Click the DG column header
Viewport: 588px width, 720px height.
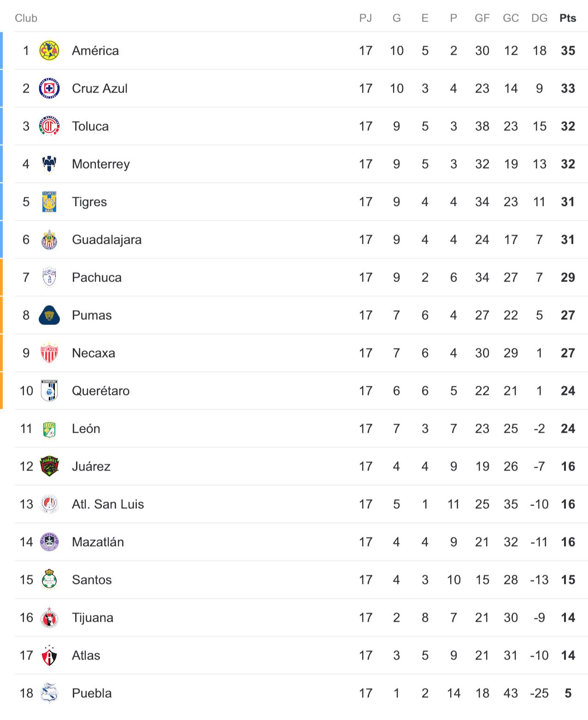pyautogui.click(x=539, y=18)
